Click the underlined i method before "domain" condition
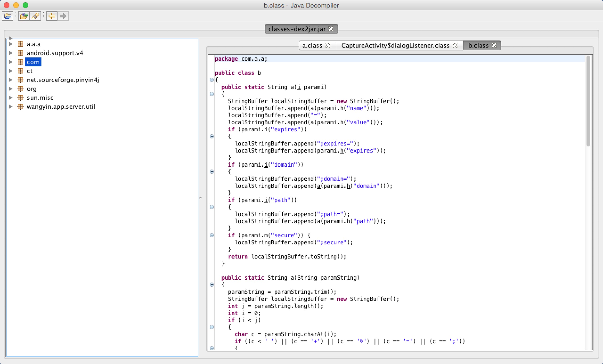Viewport: 603px width, 364px height. 266,165
